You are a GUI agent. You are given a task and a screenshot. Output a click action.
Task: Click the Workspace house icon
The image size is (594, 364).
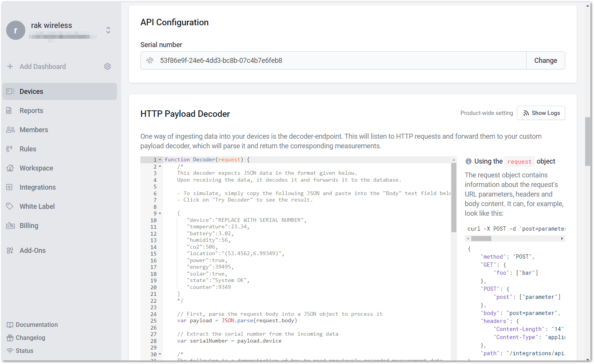point(10,168)
